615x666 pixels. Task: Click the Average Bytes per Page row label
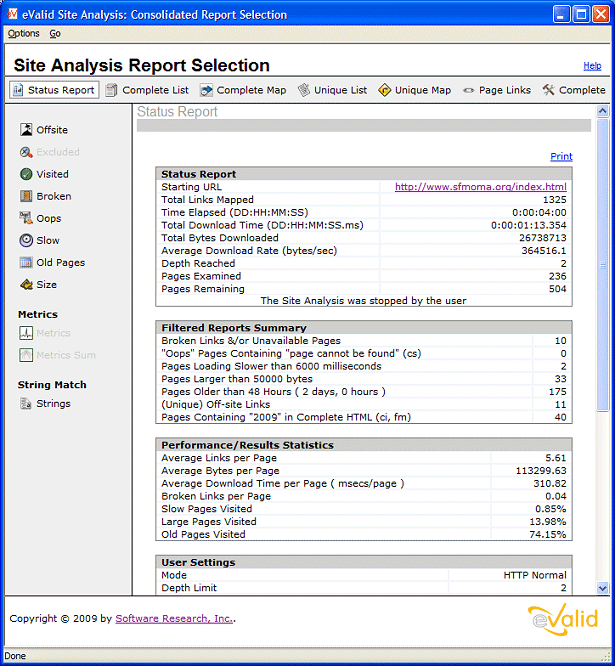coord(220,471)
